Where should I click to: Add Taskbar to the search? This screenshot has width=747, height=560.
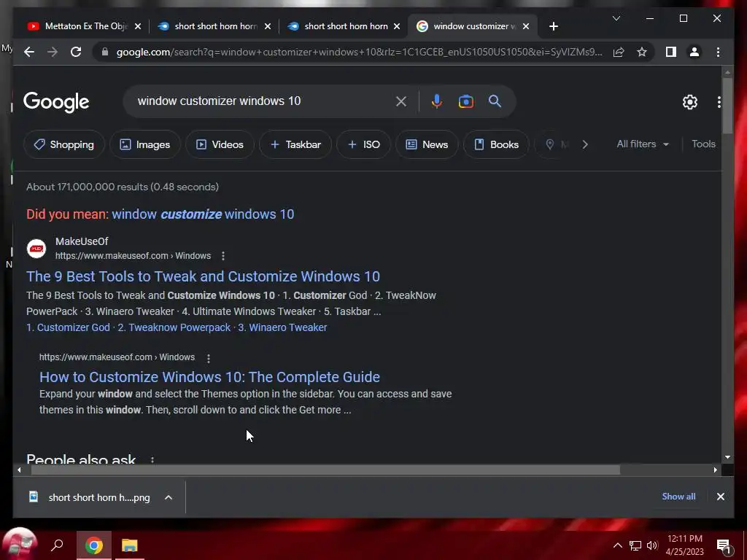click(x=295, y=144)
